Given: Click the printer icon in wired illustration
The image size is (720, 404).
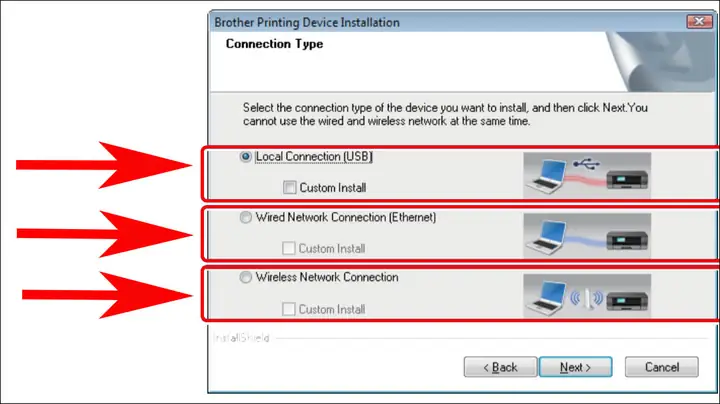Looking at the screenshot, I should click(x=627, y=240).
